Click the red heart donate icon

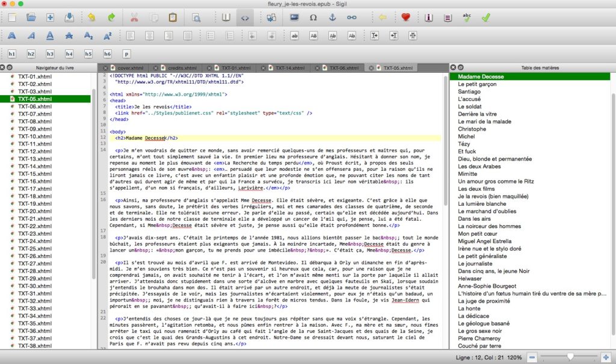pos(405,17)
